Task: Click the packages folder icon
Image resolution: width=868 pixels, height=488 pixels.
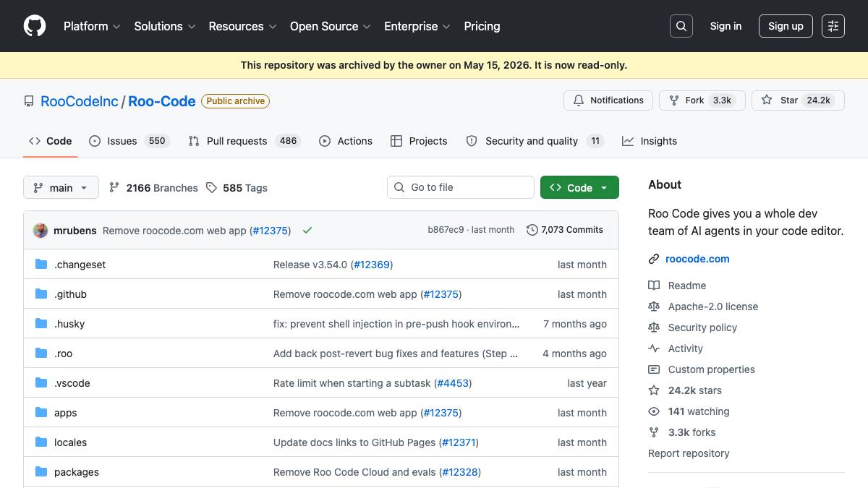Action: tap(41, 472)
